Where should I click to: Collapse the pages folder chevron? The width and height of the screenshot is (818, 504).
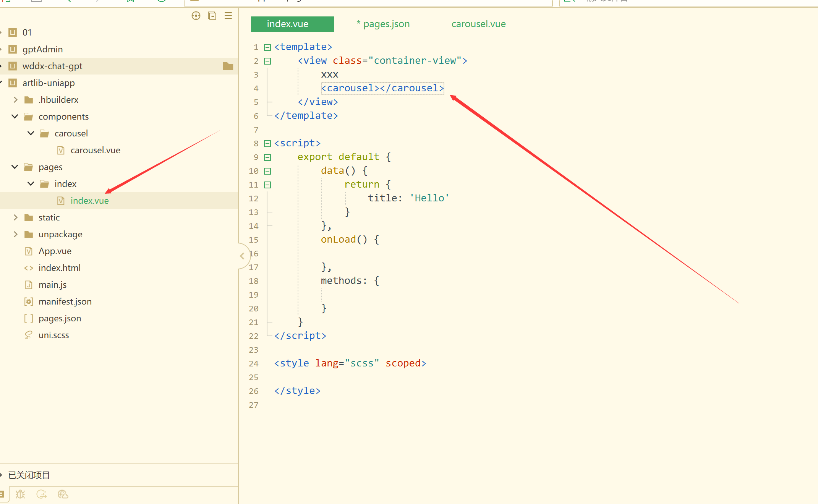tap(15, 167)
